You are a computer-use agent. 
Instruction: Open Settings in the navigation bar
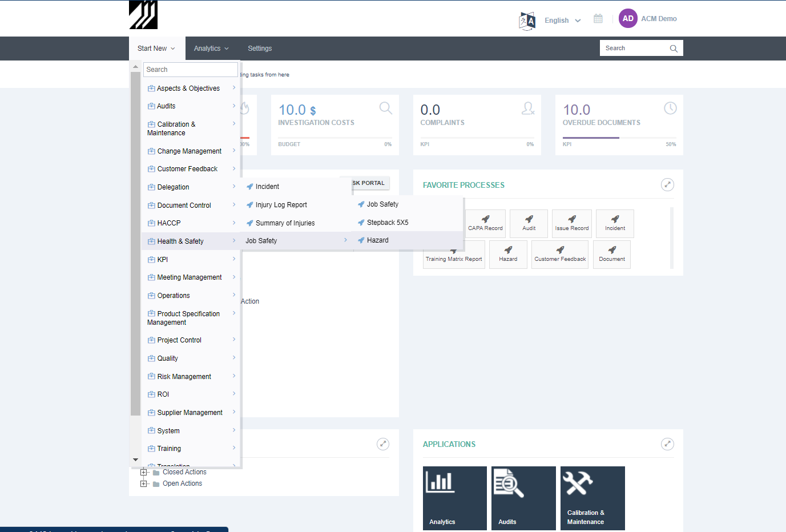pos(260,49)
